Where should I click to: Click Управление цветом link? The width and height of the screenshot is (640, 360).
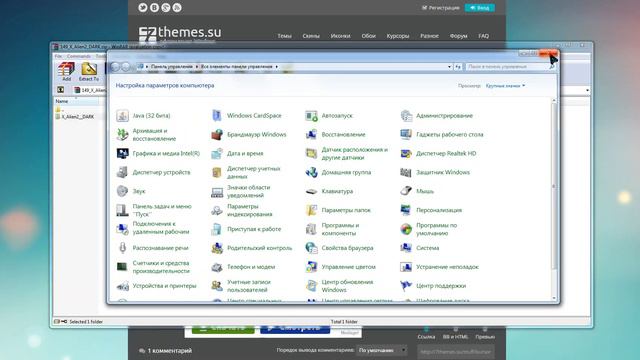pos(349,267)
